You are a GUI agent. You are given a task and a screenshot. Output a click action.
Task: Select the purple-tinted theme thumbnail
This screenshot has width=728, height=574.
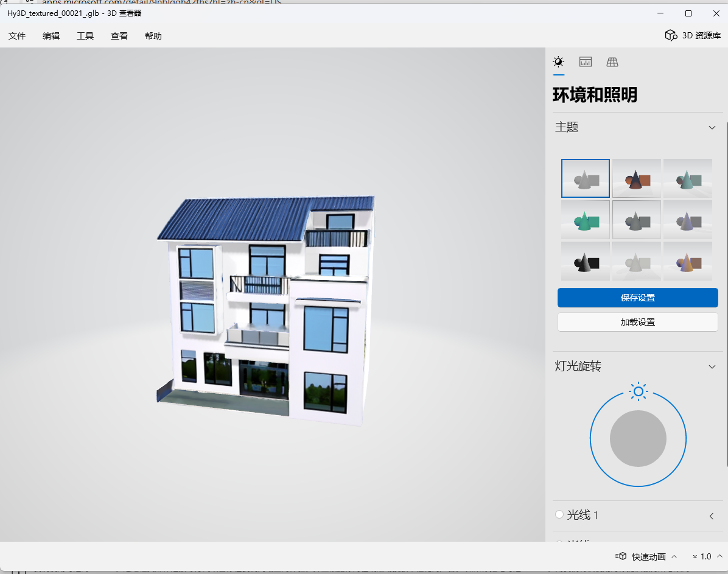tap(688, 220)
